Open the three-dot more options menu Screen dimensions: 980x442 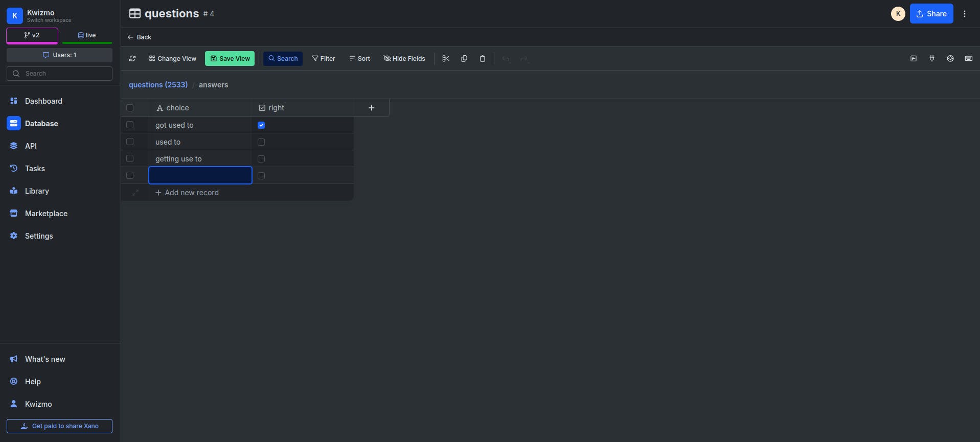(965, 14)
